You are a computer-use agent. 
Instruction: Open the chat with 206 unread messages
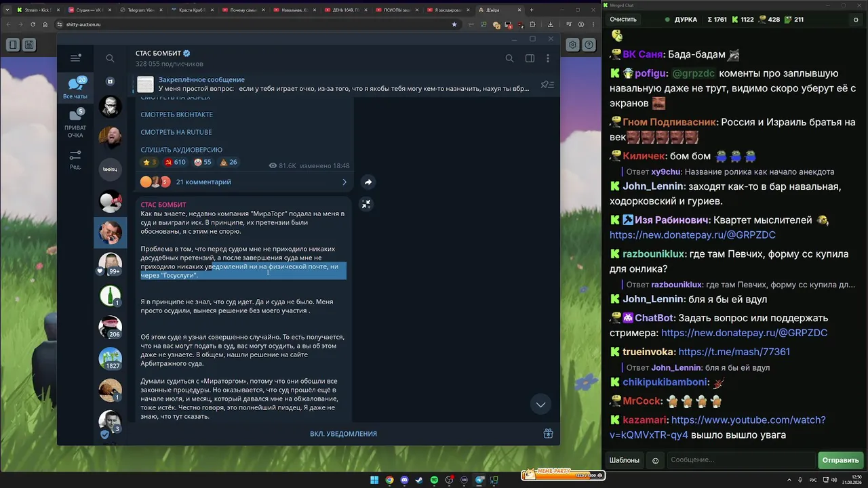click(110, 327)
